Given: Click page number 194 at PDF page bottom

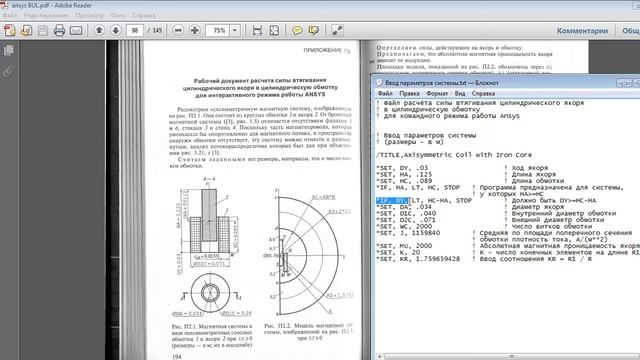Looking at the screenshot, I should (x=176, y=357).
